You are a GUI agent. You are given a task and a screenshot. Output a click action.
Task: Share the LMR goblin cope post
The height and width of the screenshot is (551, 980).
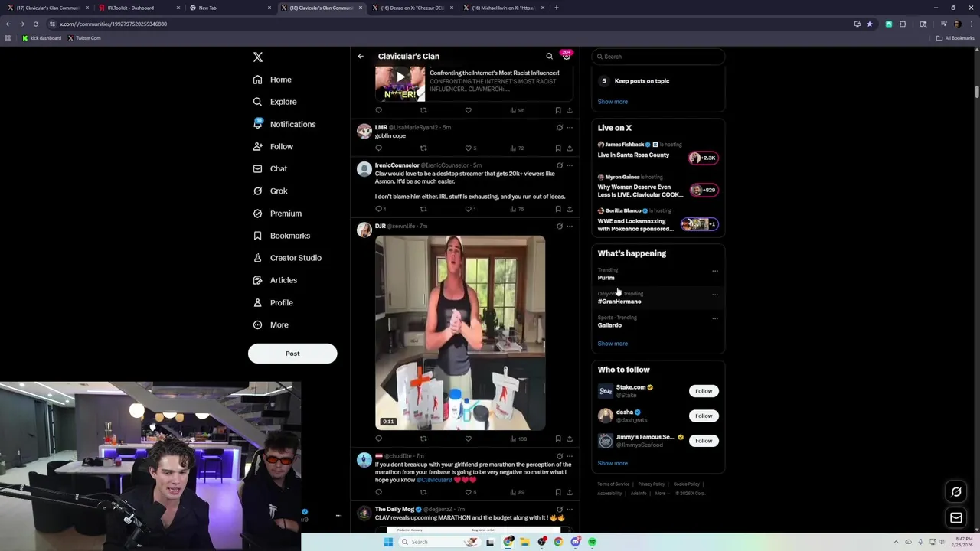569,148
